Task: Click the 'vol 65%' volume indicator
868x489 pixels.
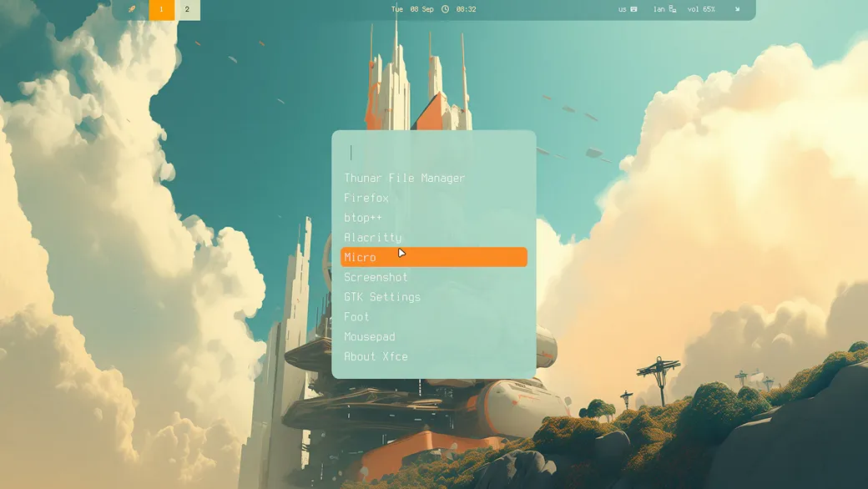Action: click(x=701, y=9)
